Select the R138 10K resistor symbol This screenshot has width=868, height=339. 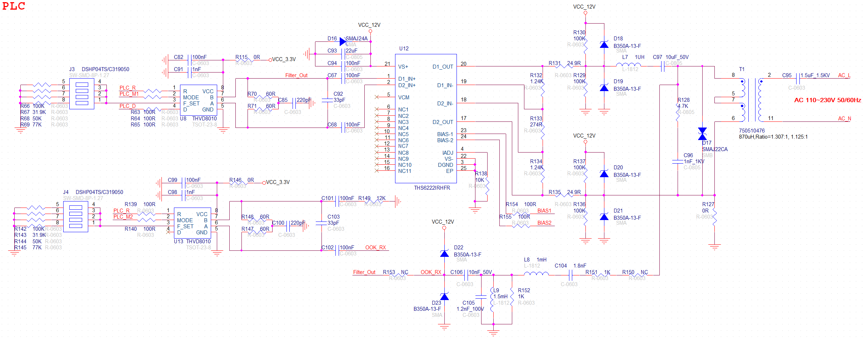coord(487,186)
